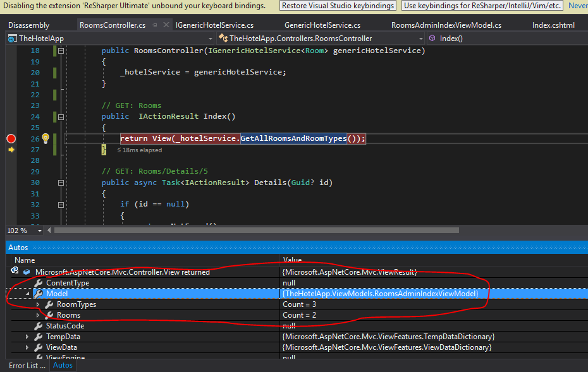This screenshot has width=588, height=372.
Task: Open the TheHotelApp project dropdown
Action: pyautogui.click(x=211, y=39)
